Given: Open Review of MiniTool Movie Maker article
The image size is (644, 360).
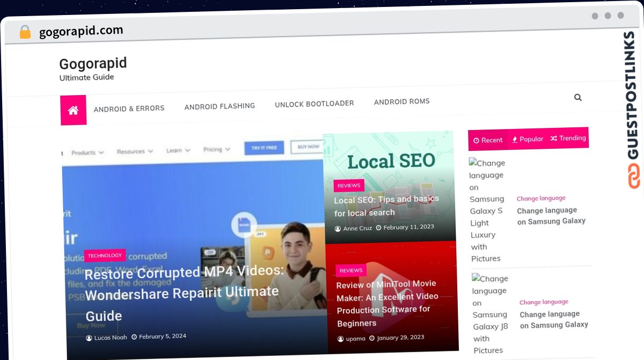Looking at the screenshot, I should [387, 303].
